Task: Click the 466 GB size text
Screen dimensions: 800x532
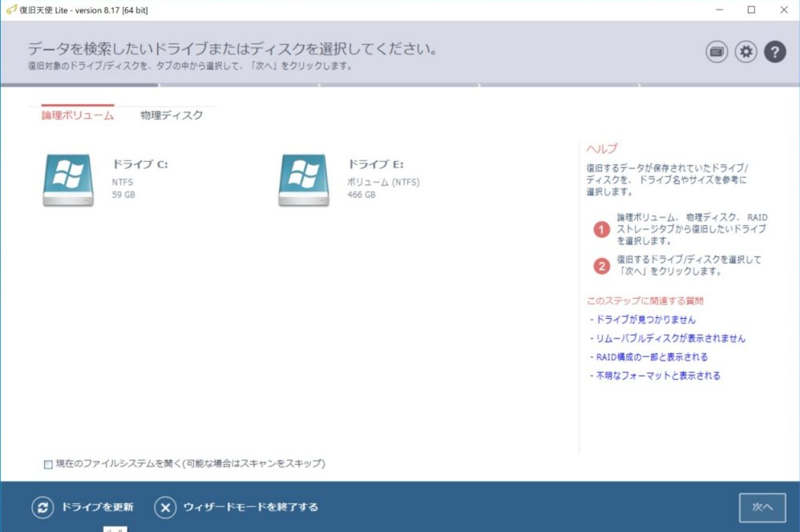Action: point(362,195)
